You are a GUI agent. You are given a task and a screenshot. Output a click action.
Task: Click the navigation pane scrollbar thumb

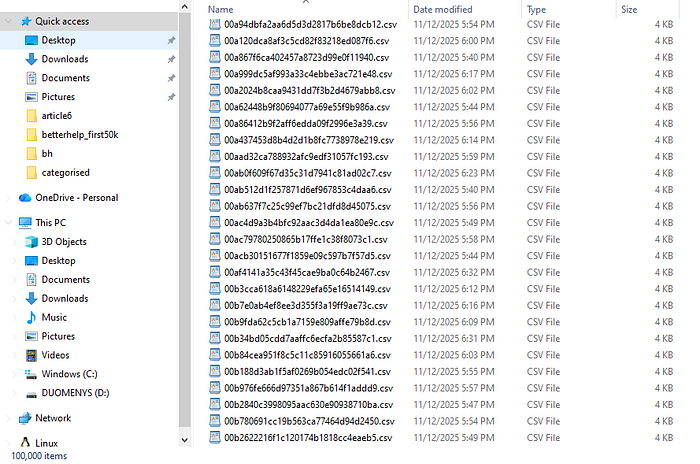[x=185, y=221]
